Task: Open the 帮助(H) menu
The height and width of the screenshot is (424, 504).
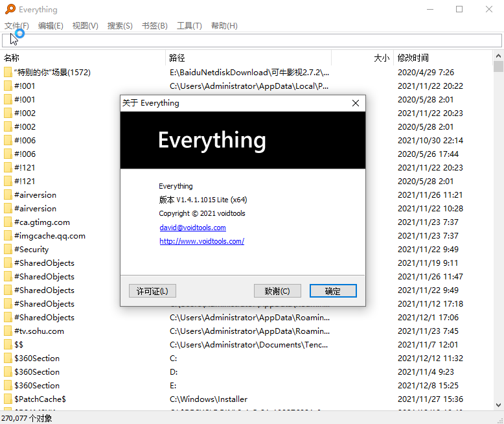Action: pos(224,26)
